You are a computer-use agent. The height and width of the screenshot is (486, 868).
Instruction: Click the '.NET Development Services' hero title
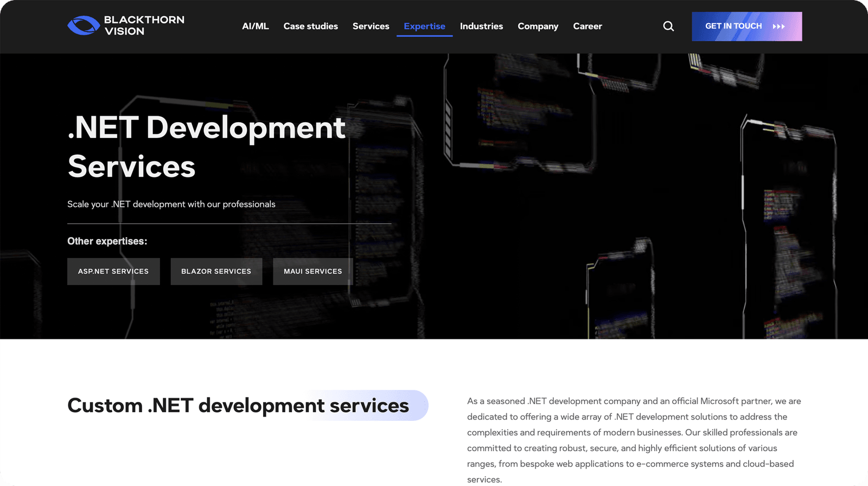[x=206, y=147]
